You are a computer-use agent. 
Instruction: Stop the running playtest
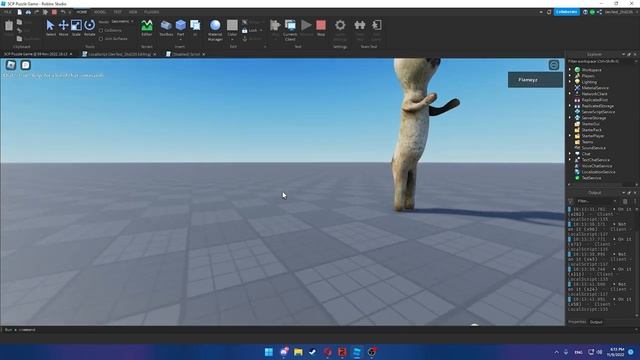321,28
